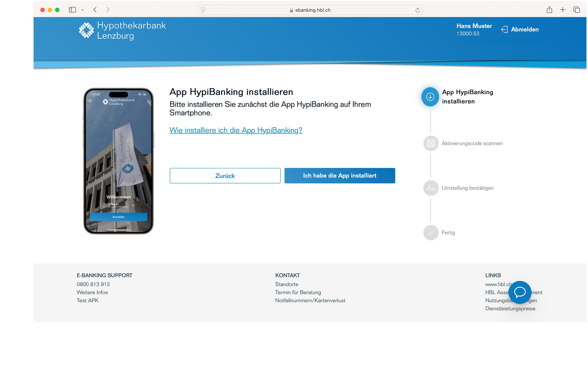Confirm with Ich habe die App installiert
Viewport: 588px width, 371px height.
pos(340,176)
